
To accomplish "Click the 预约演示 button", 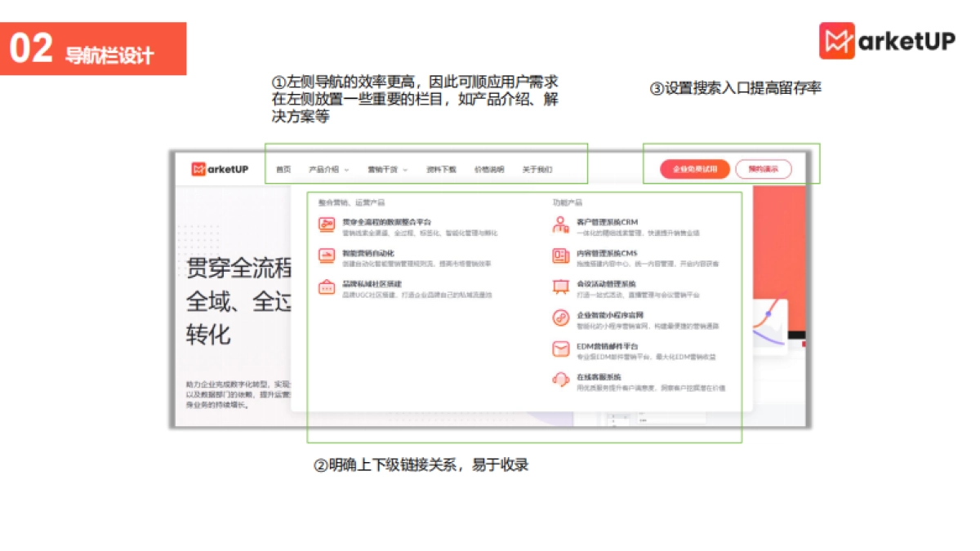I will click(764, 169).
